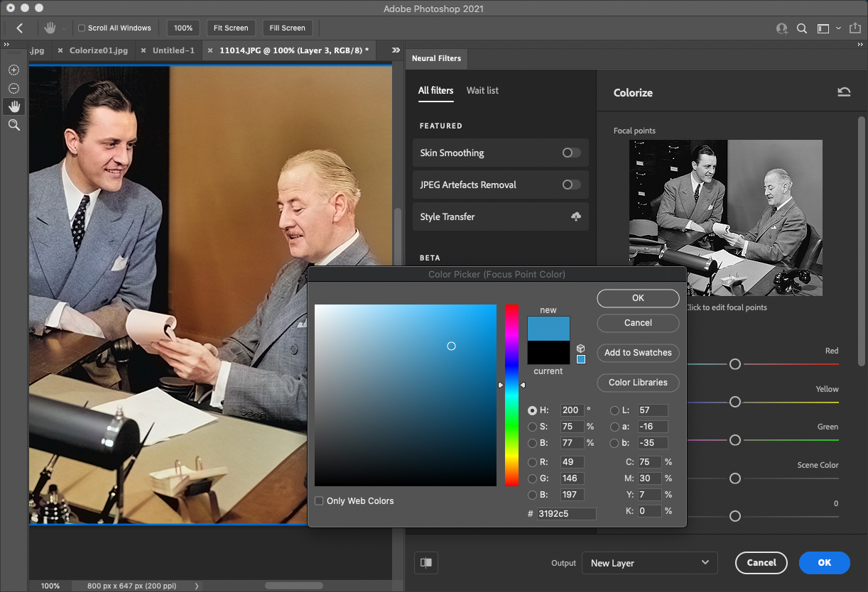Toggle JPEG Artefacts Removal filter on

[x=571, y=185]
